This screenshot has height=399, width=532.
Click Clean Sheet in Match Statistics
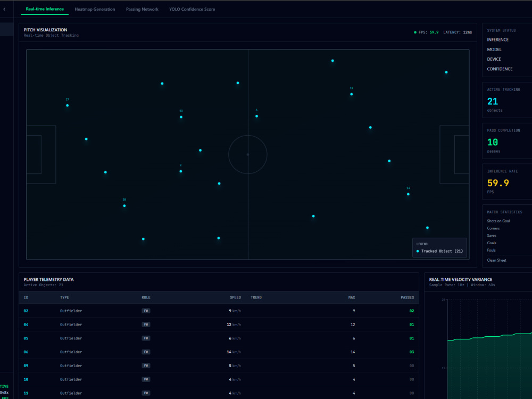[x=497, y=260]
